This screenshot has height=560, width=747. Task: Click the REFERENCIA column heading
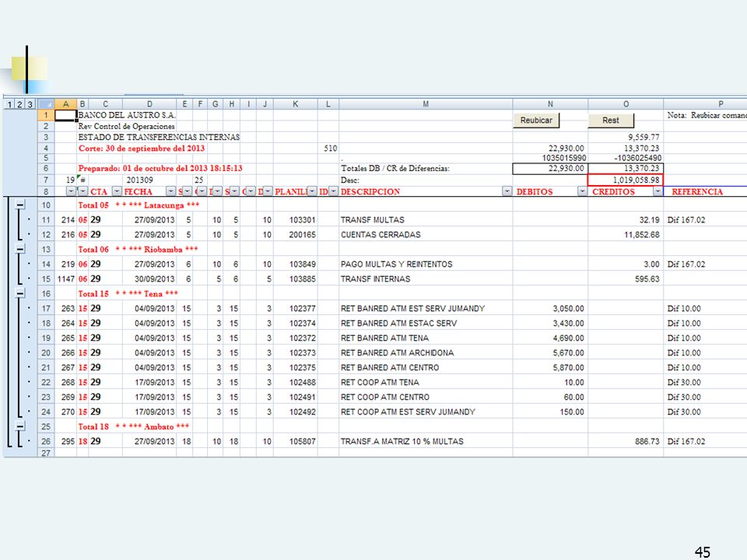point(697,191)
